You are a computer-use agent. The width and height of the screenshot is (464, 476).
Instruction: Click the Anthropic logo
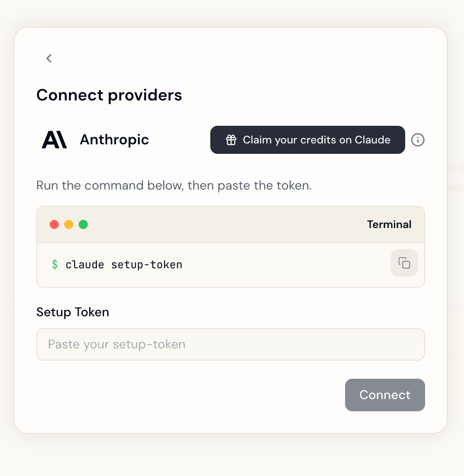coord(54,140)
